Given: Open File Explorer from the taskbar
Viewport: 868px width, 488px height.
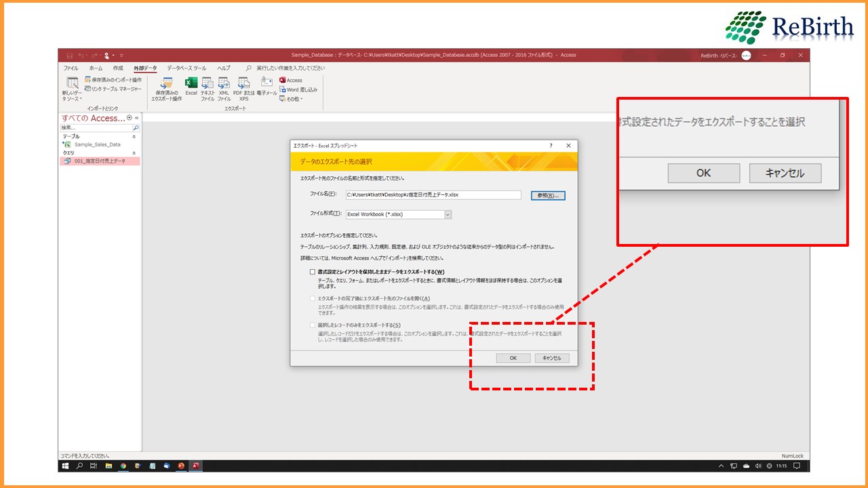Looking at the screenshot, I should pos(108,466).
